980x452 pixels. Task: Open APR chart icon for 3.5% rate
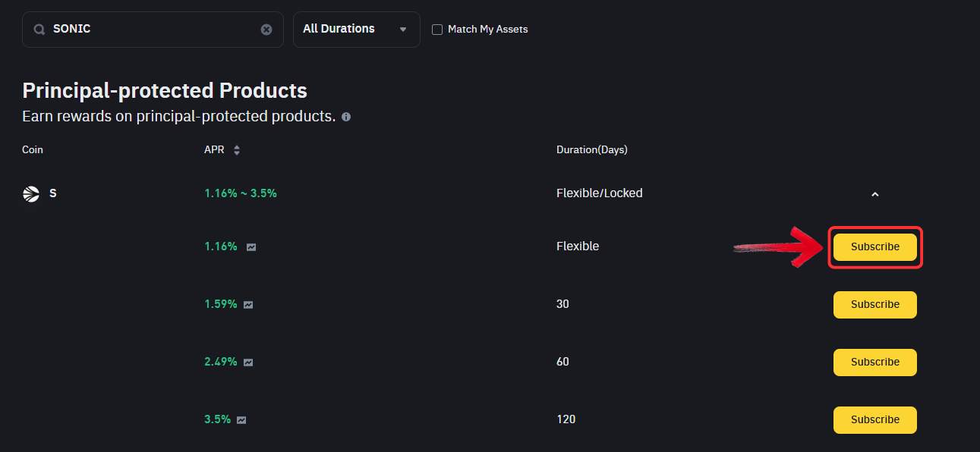tap(241, 420)
